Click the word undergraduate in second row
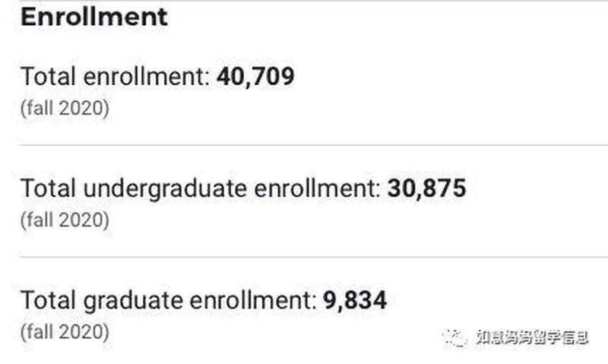 (x=165, y=189)
